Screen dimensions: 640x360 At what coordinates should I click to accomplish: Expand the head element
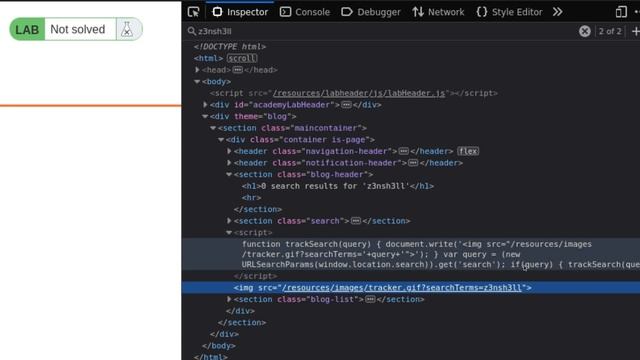pos(198,70)
